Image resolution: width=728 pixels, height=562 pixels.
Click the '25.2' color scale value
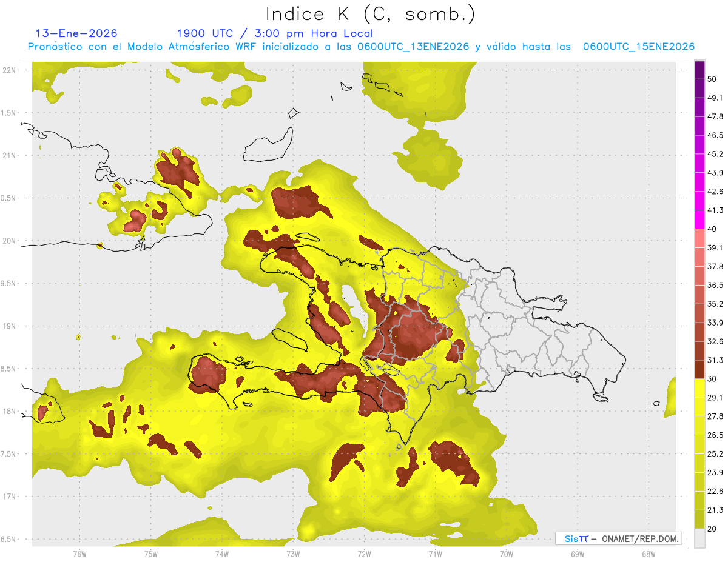tap(715, 453)
